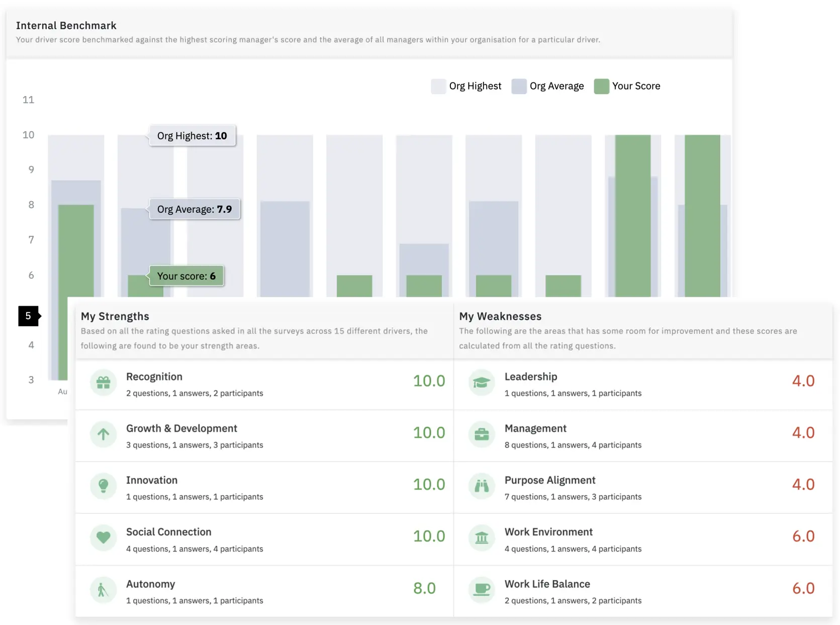840x625 pixels.
Task: Click the tall green bar at far right
Action: (702, 215)
